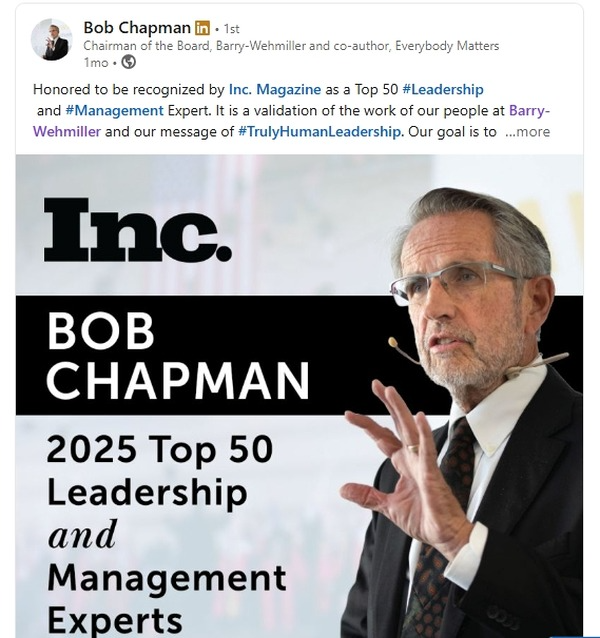The image size is (600, 638).
Task: Click the Inc. logo in the post image
Action: tap(137, 229)
